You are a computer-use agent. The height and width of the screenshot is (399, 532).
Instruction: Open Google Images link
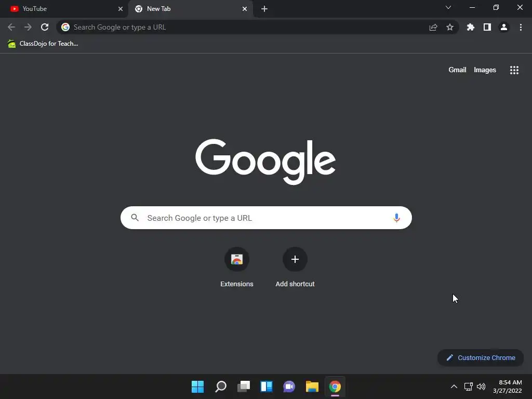(485, 70)
